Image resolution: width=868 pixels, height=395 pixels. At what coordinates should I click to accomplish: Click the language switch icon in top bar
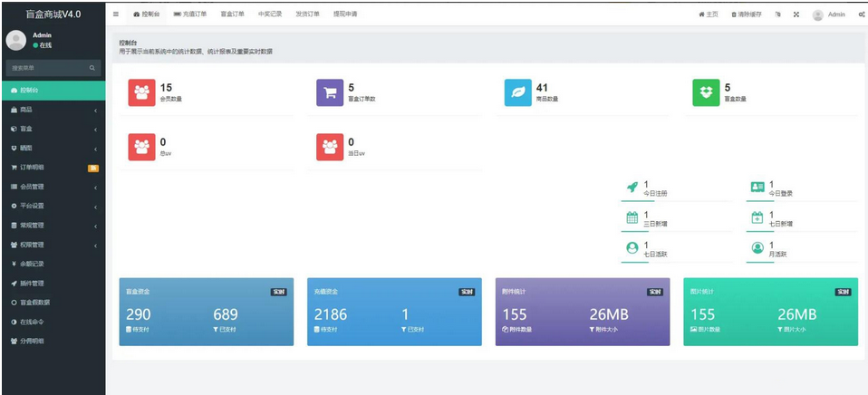778,14
